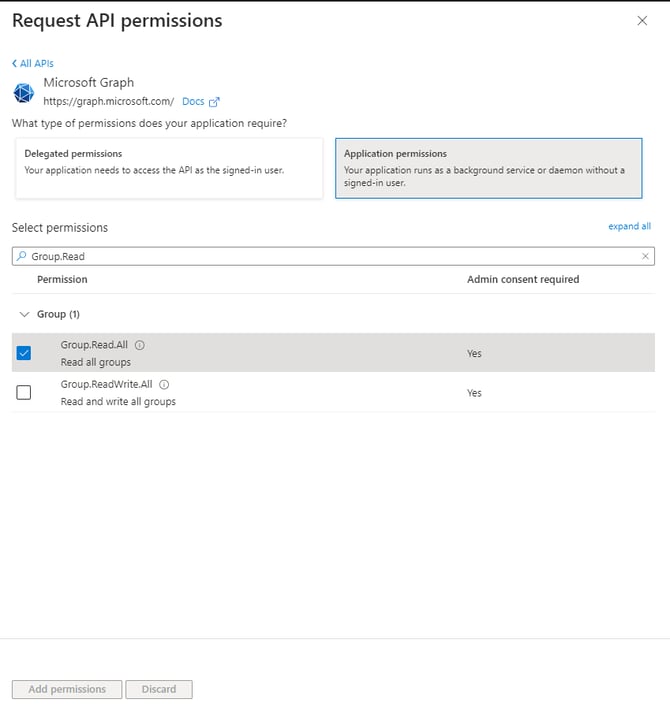The height and width of the screenshot is (714, 670).
Task: Close the Request API permissions panel
Action: point(642,20)
